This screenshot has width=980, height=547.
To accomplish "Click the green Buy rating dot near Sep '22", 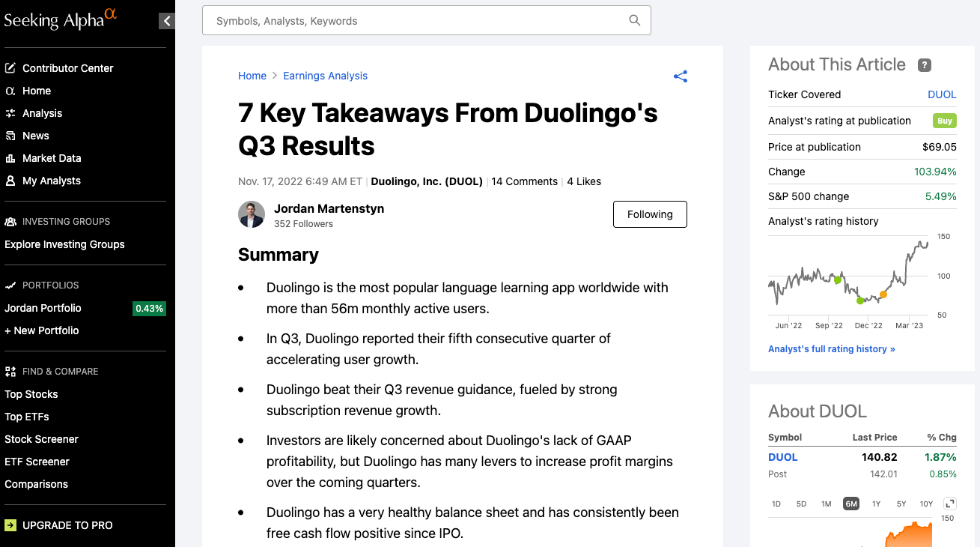I will (x=837, y=279).
